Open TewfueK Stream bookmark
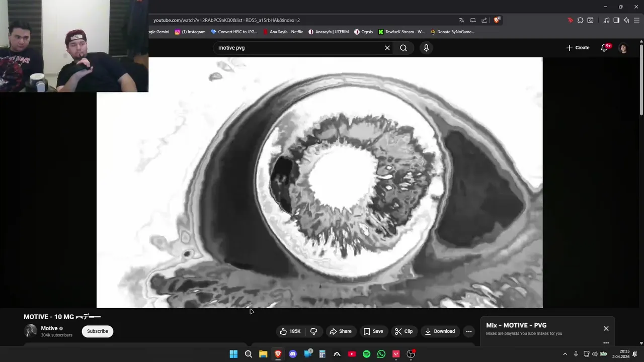Screen dimensions: 644x362 pyautogui.click(x=401, y=32)
